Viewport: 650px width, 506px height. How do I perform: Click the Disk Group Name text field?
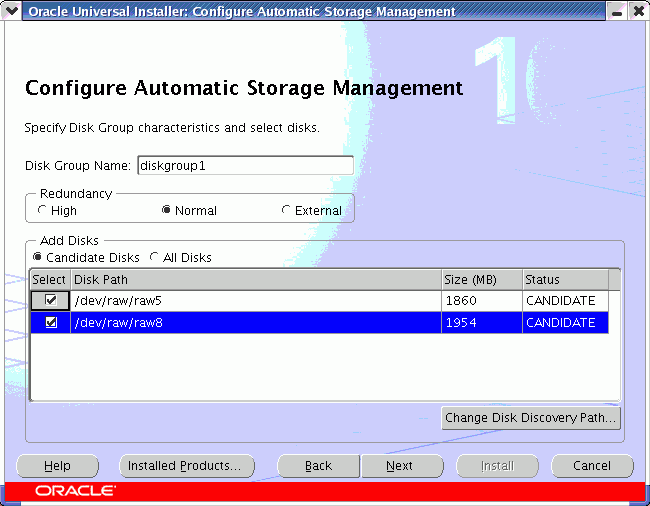coord(245,165)
